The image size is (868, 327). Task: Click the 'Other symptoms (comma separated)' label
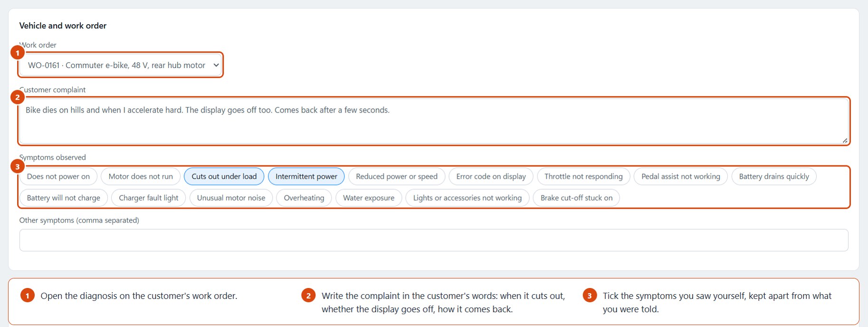coord(79,220)
